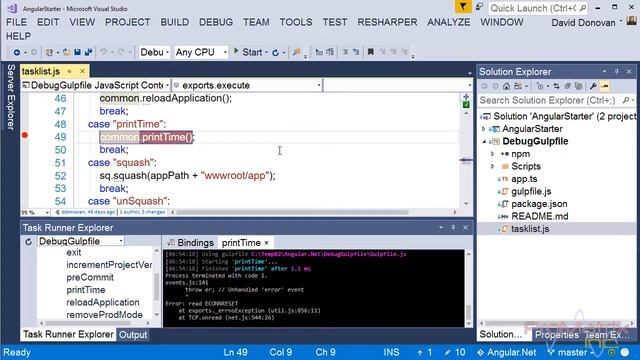The height and width of the screenshot is (360, 640).
Task: Click the Solution Explorer search magnifier icon
Action: pos(626,100)
